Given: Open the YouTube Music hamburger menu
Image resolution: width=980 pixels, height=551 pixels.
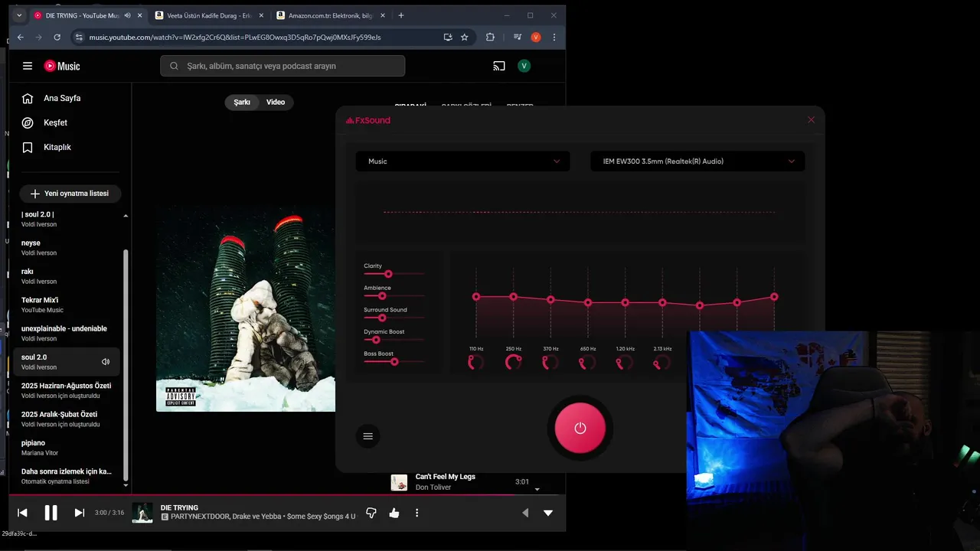Looking at the screenshot, I should [28, 66].
